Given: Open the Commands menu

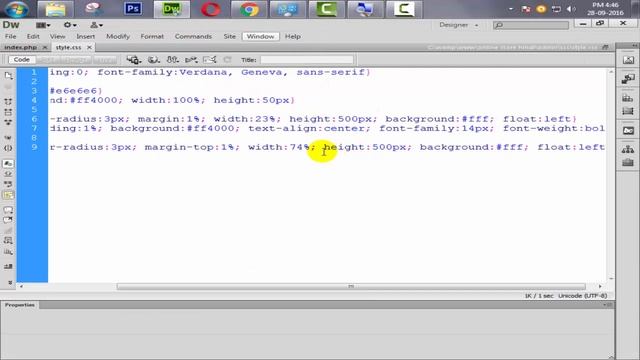Looking at the screenshot, I should 193,36.
